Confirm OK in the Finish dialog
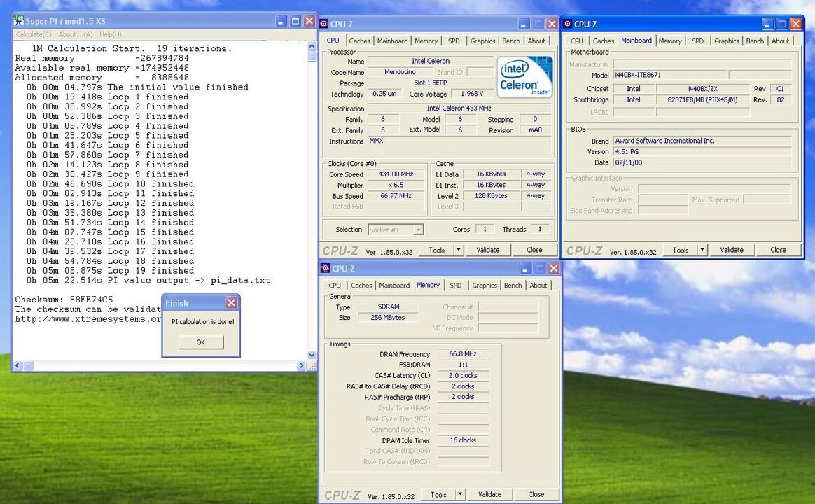The height and width of the screenshot is (504, 815). [201, 342]
